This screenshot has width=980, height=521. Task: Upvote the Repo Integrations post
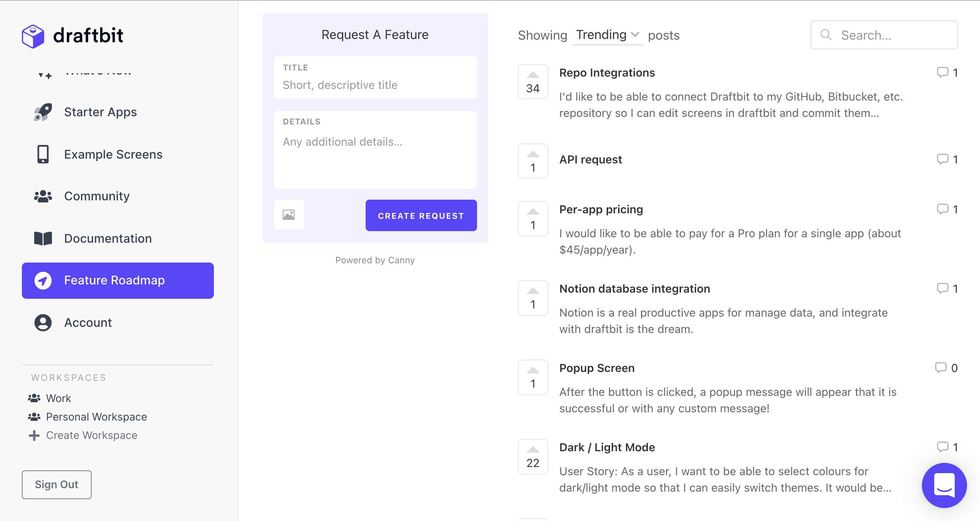point(533,82)
